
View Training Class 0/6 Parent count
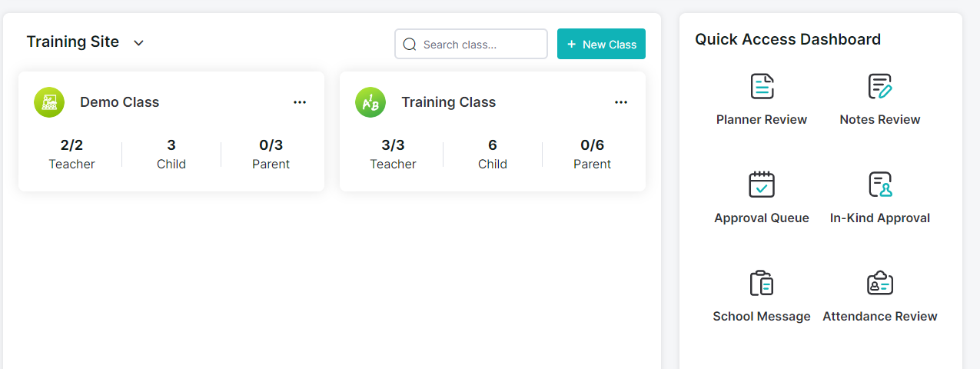(593, 154)
